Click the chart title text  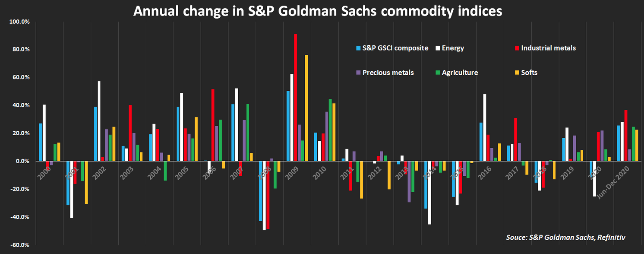point(318,11)
